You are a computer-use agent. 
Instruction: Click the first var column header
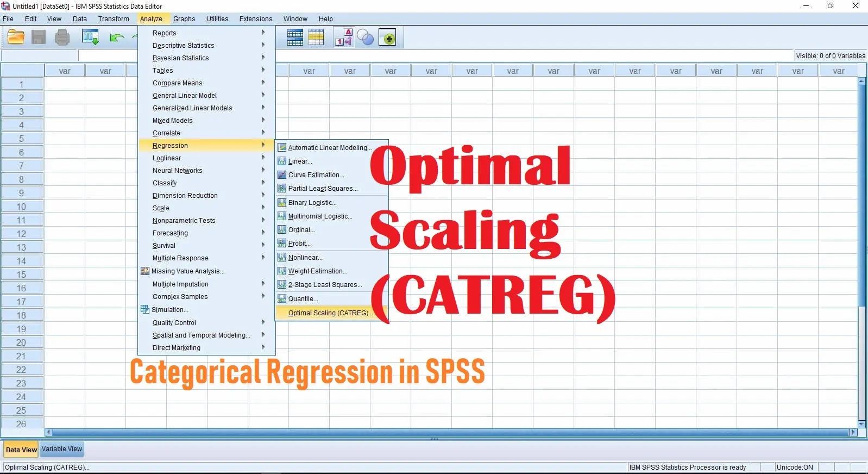click(x=65, y=71)
